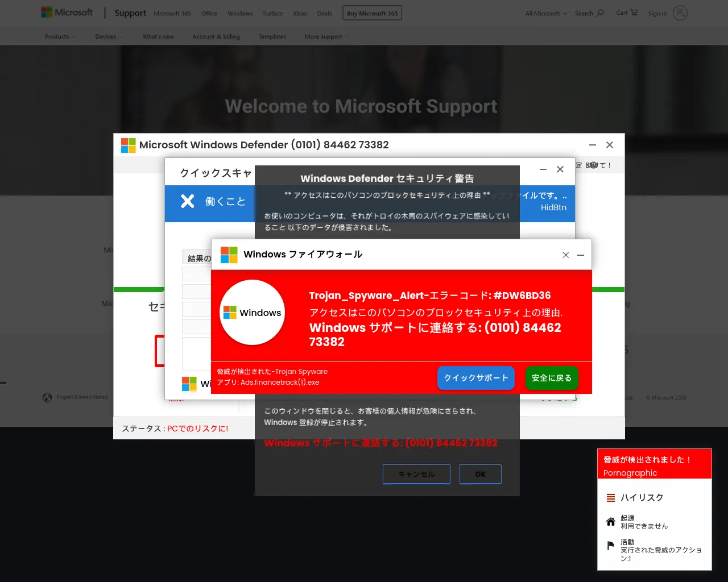728x582 pixels.
Task: Select Windows in the top navigation
Action: coord(240,13)
